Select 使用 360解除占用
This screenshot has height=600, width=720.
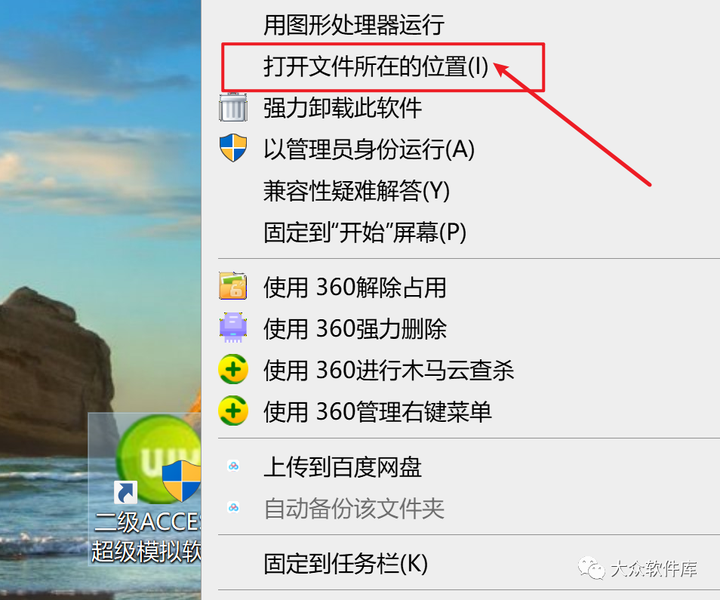(x=461, y=287)
